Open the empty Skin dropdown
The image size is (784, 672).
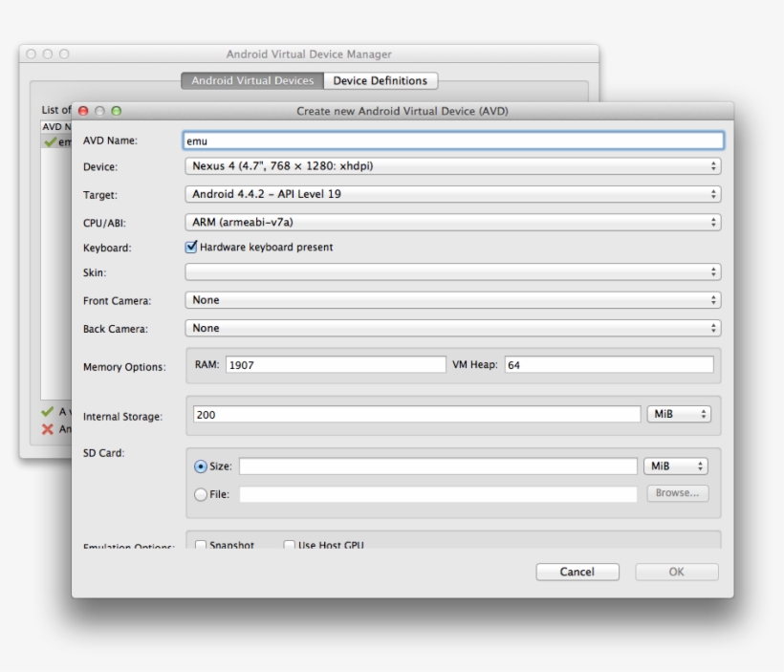coord(452,272)
